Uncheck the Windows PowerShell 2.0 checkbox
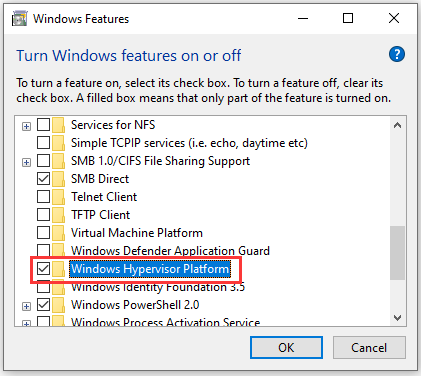The image size is (421, 376). pos(43,305)
